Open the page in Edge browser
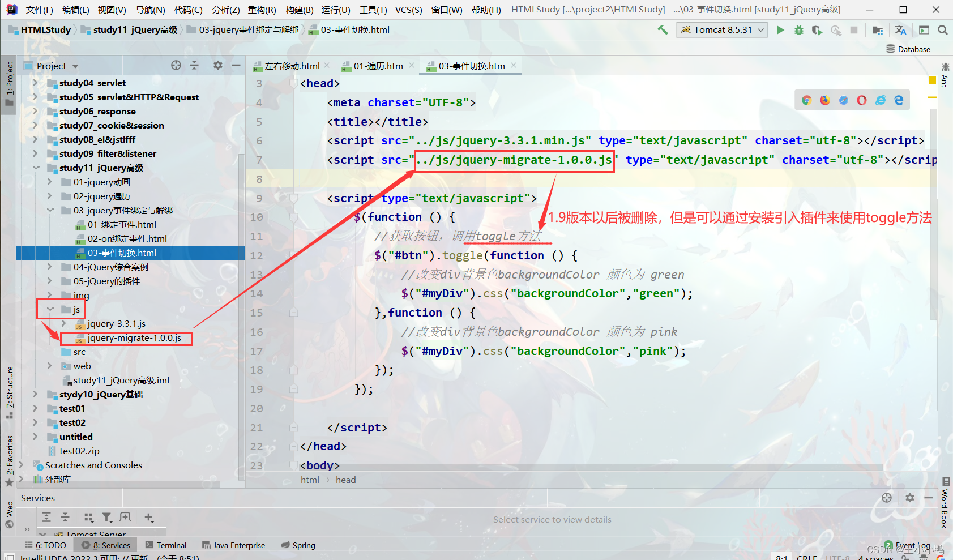Image resolution: width=953 pixels, height=560 pixels. [x=899, y=100]
